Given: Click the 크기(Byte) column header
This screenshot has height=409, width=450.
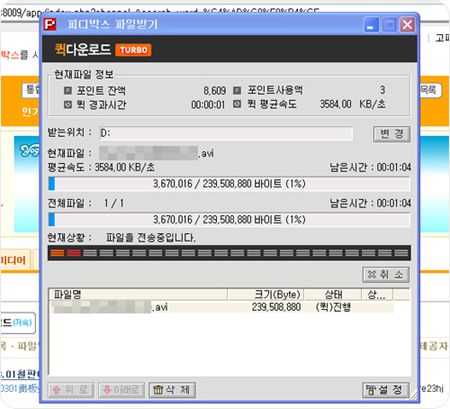Looking at the screenshot, I should (x=266, y=294).
